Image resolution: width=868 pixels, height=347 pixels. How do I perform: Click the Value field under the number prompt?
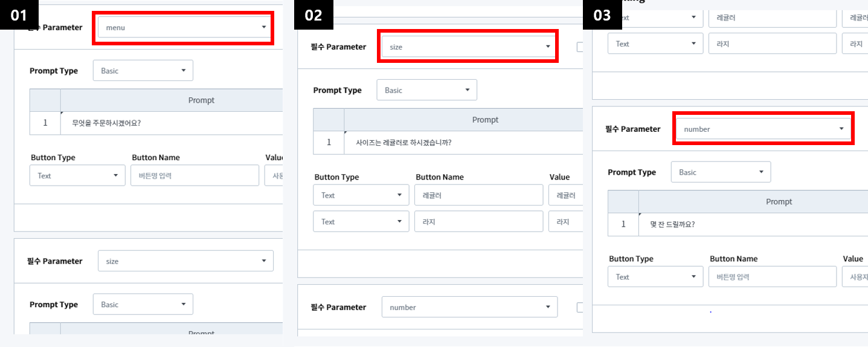(x=855, y=277)
